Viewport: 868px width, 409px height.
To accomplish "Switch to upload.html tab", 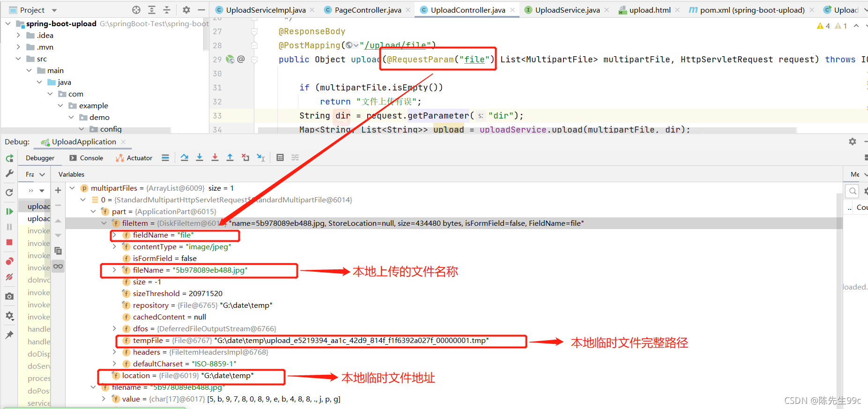I will [x=650, y=10].
